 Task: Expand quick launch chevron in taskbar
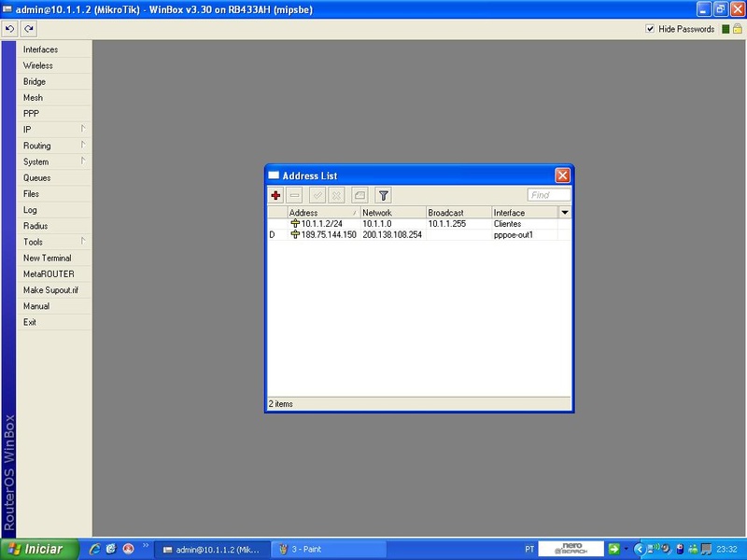(146, 545)
